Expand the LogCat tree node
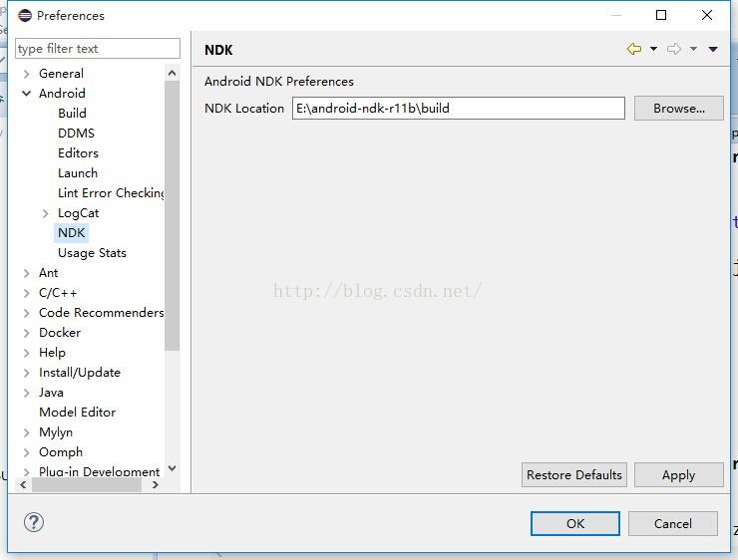The image size is (738, 560). pyautogui.click(x=45, y=213)
